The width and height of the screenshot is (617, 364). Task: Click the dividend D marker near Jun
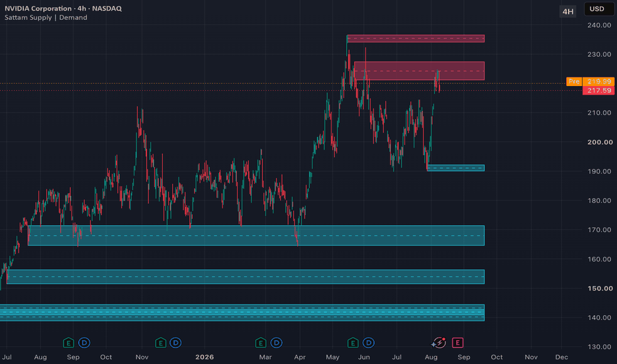368,343
